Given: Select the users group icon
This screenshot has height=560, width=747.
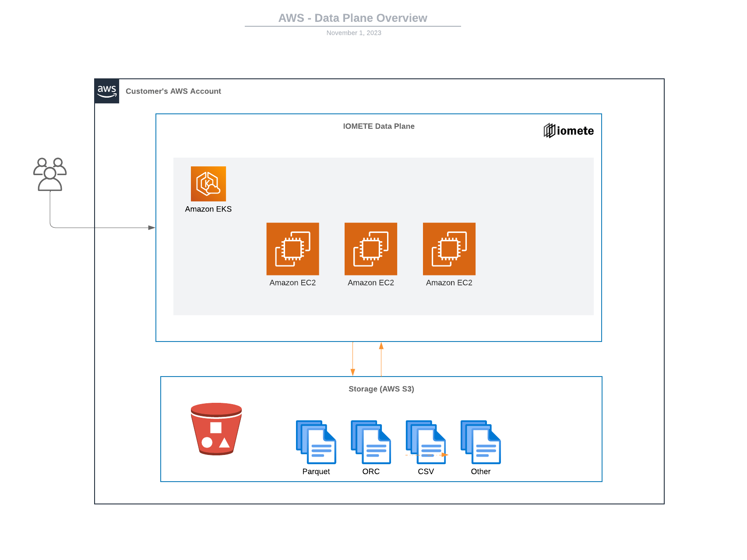Looking at the screenshot, I should 50,174.
